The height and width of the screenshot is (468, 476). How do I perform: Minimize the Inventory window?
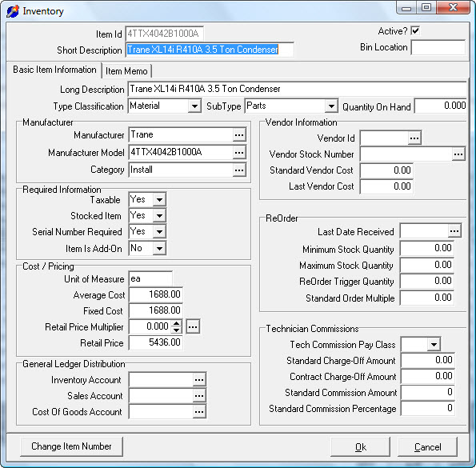pos(406,8)
